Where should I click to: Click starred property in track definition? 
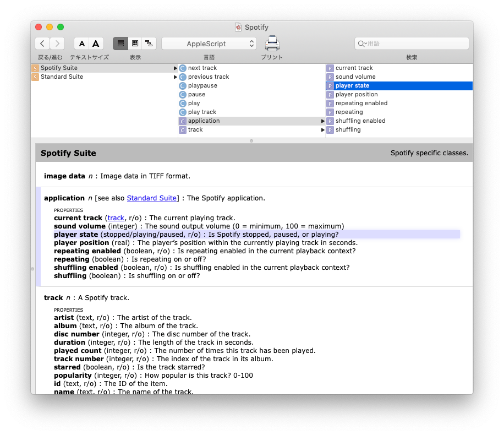[129, 367]
